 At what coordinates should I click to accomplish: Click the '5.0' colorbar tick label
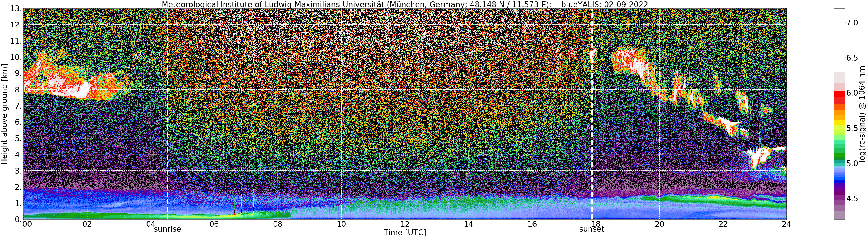point(852,163)
